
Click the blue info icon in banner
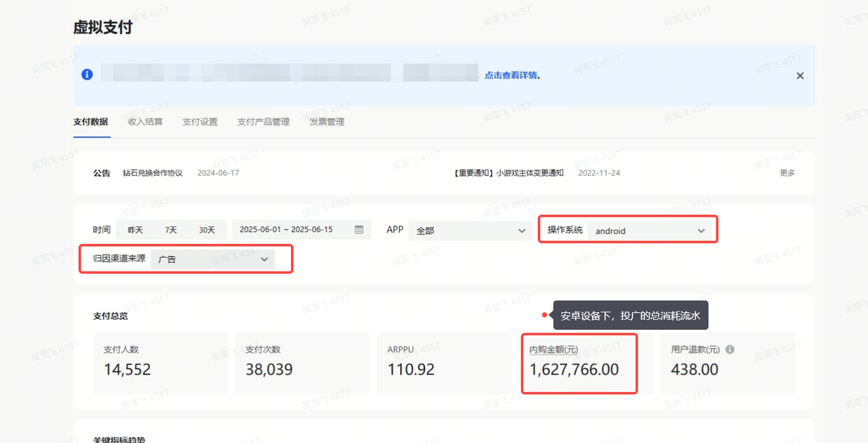pos(87,75)
